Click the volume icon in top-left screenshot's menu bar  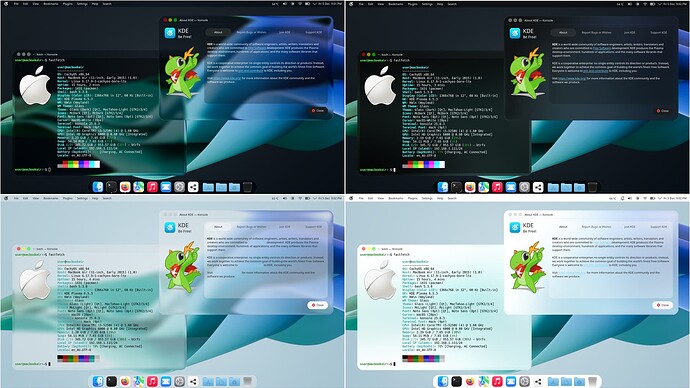click(285, 4)
